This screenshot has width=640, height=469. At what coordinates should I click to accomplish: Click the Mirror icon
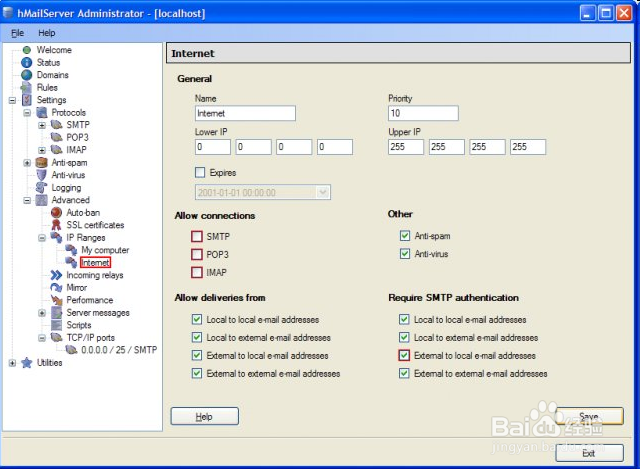56,287
